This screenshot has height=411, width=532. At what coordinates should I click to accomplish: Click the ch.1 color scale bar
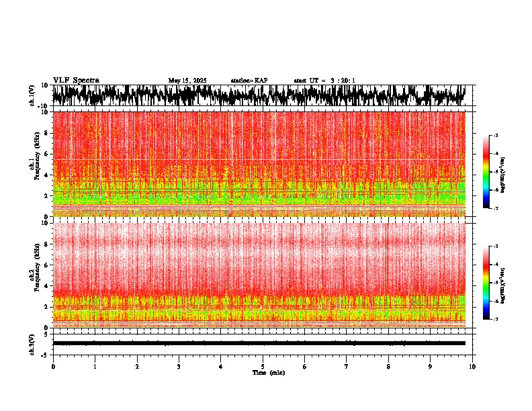[x=486, y=172]
